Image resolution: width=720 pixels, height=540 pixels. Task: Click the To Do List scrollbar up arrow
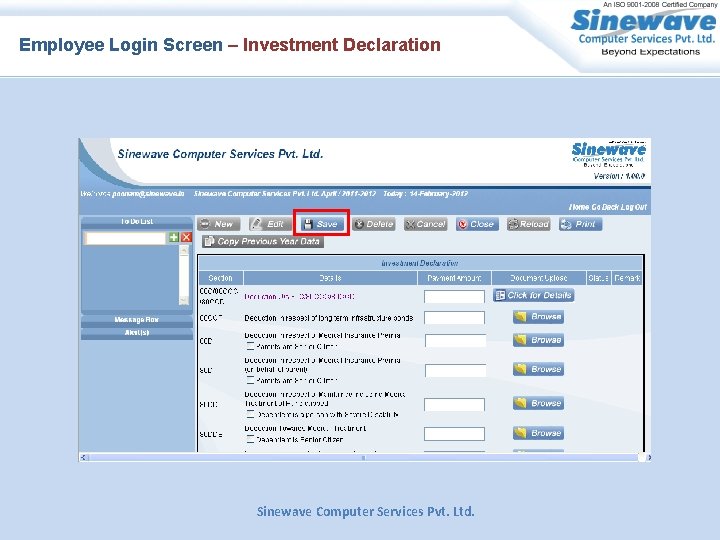pyautogui.click(x=184, y=250)
